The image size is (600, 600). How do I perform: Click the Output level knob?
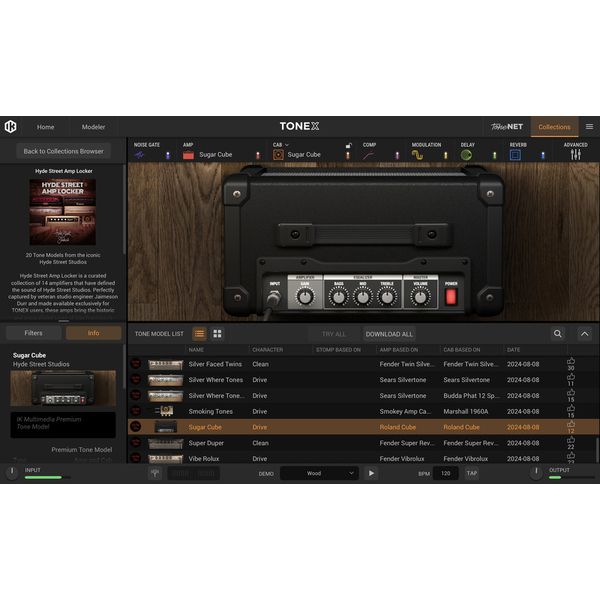pos(536,472)
